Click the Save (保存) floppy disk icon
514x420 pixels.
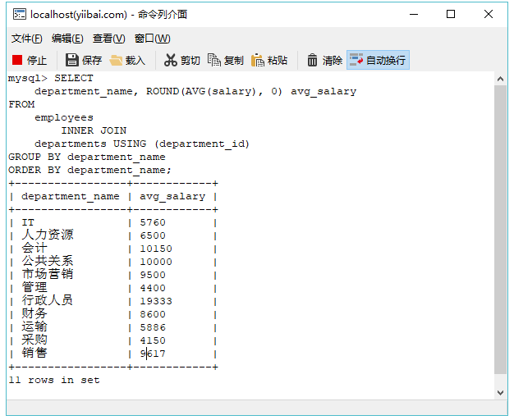coord(71,60)
